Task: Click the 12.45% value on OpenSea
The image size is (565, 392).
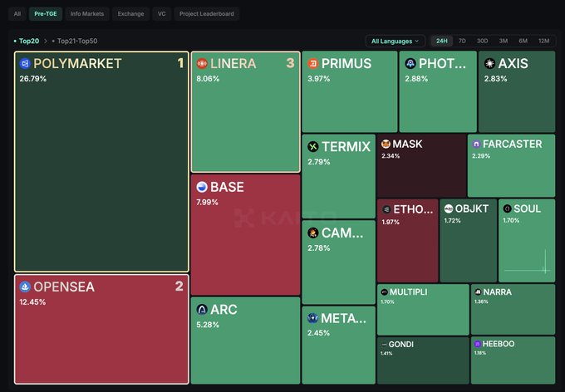Action: (x=32, y=302)
